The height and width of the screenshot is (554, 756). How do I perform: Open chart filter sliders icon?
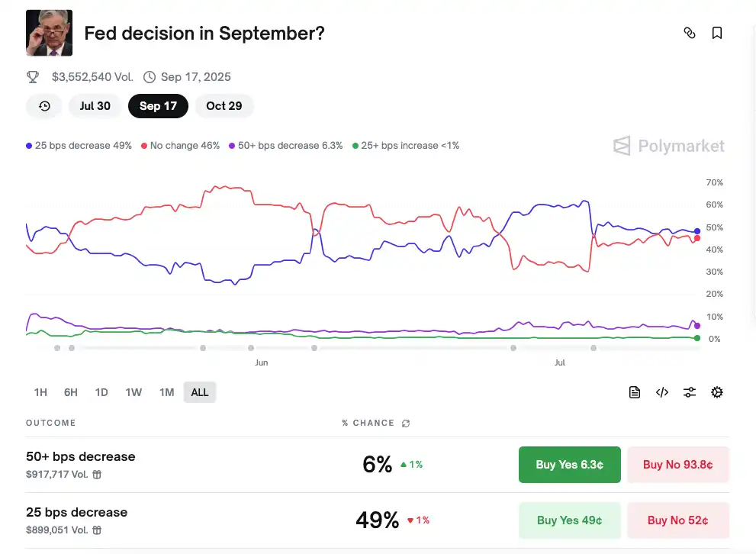click(x=690, y=392)
